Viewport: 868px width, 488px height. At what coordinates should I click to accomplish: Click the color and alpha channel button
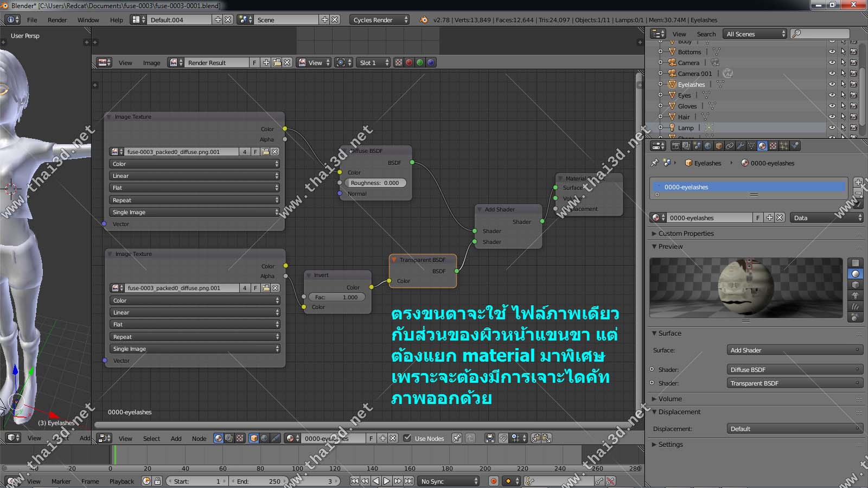[x=399, y=62]
